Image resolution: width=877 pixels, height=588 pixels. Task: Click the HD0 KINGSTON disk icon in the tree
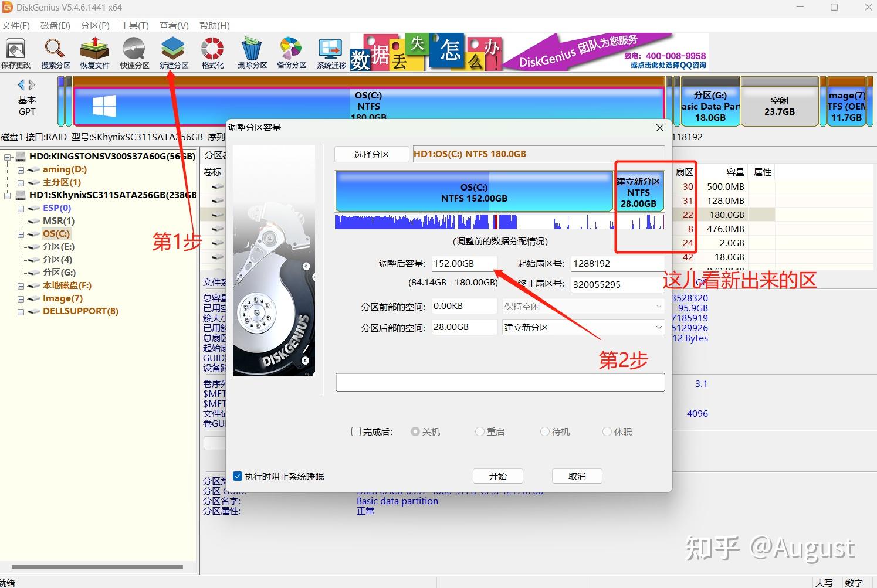[21, 157]
